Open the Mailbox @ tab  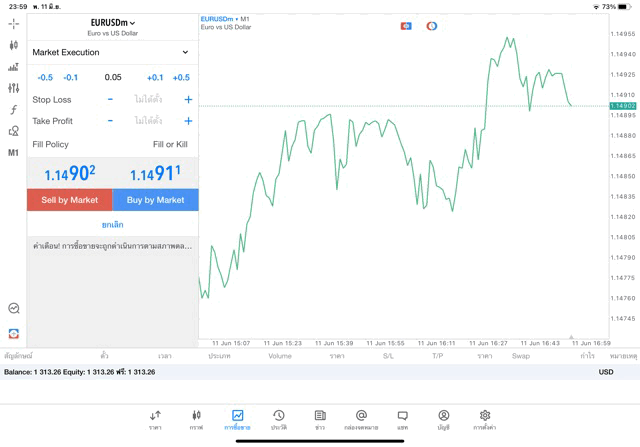(x=361, y=419)
